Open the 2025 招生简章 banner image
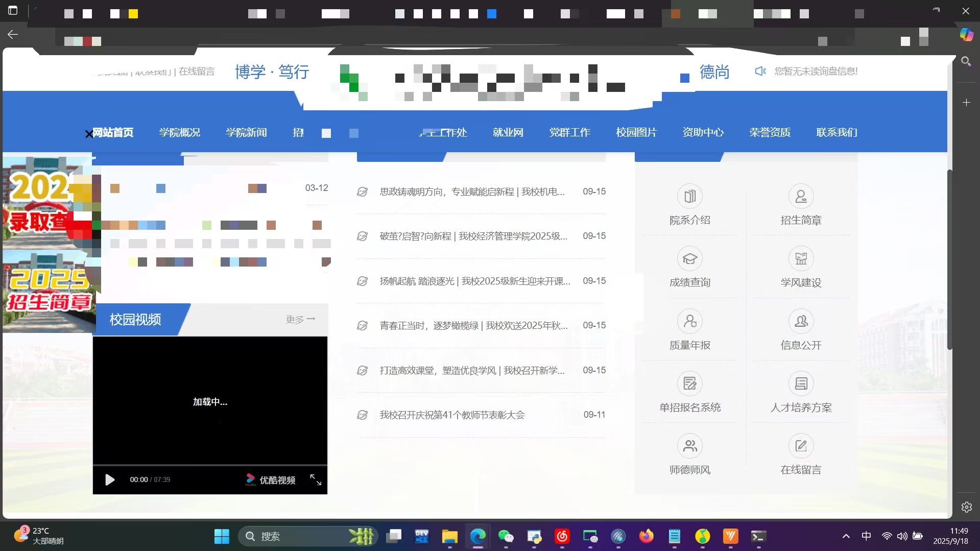The image size is (980, 551). [49, 291]
